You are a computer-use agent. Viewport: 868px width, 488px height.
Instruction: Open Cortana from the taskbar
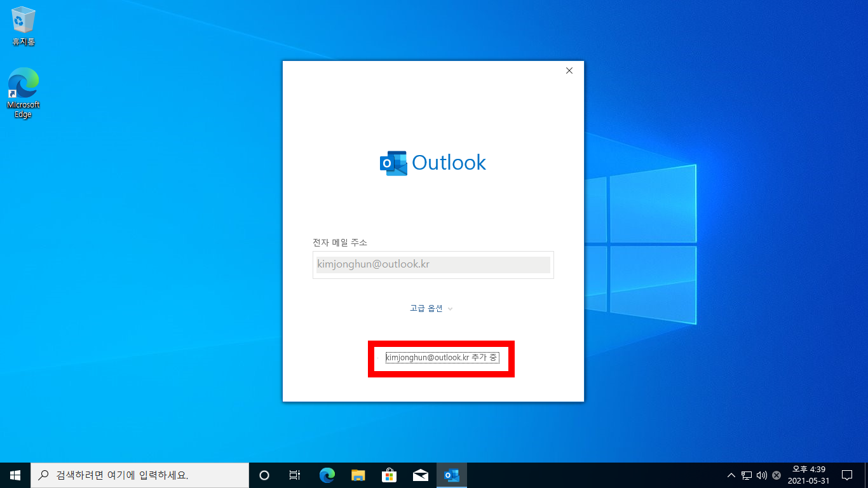click(264, 475)
